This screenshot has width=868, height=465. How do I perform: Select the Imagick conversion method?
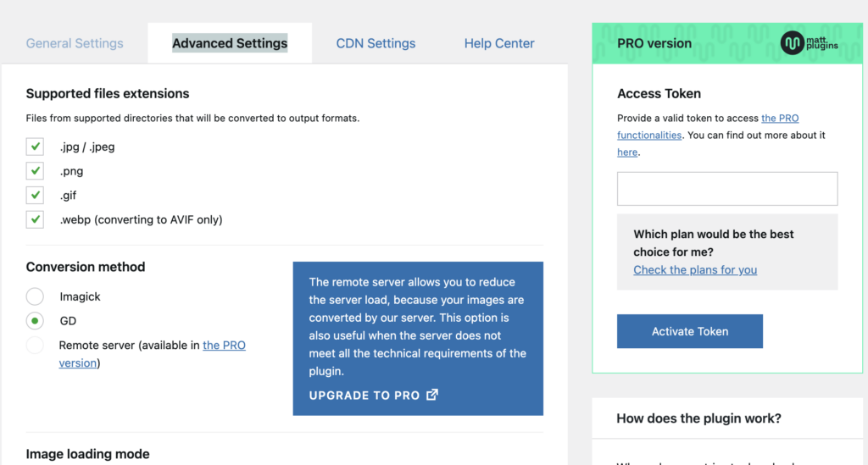pyautogui.click(x=35, y=296)
